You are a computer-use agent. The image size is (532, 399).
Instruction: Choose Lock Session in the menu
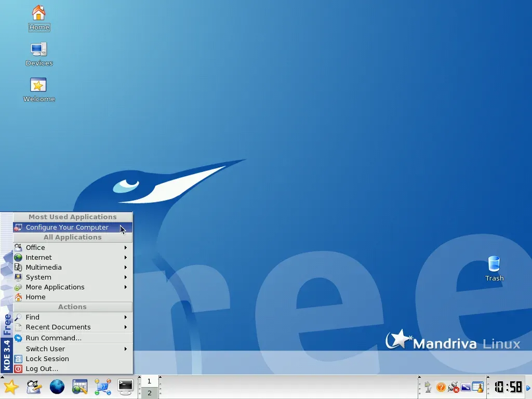pos(73,358)
